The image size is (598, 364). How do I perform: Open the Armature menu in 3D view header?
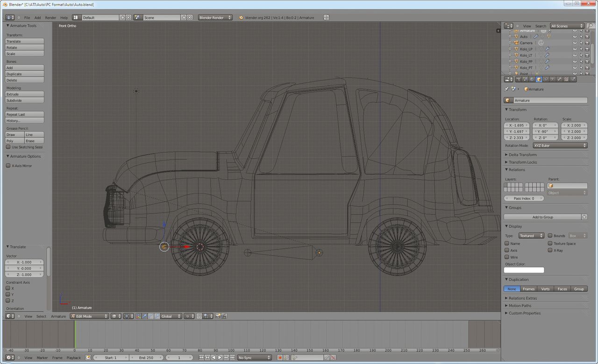point(58,316)
